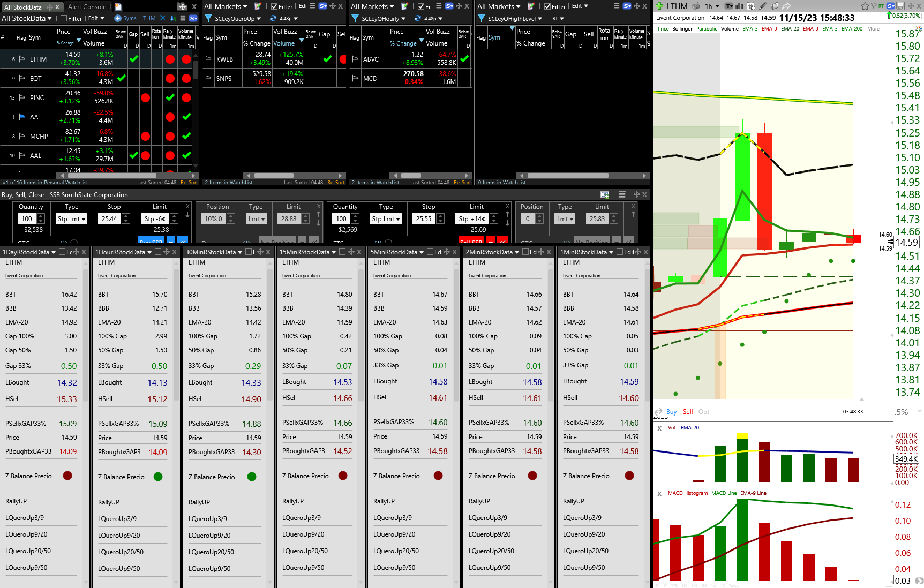Click the green plus Syms icon

click(x=118, y=18)
